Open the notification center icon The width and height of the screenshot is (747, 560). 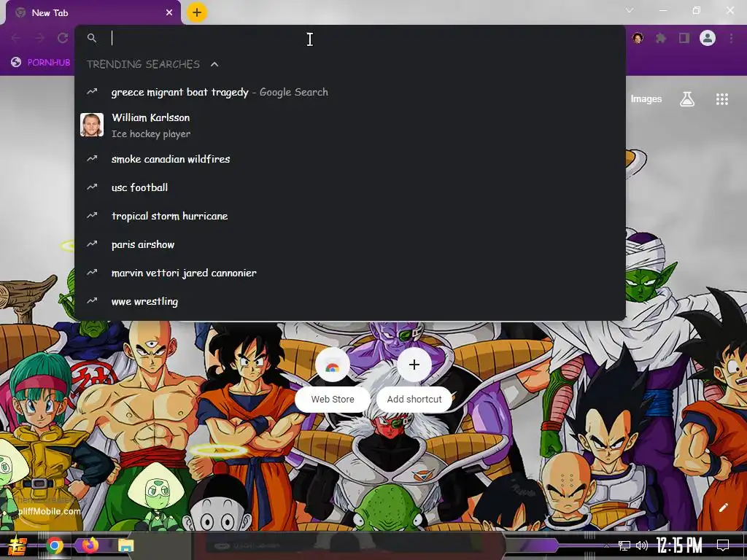point(723,545)
